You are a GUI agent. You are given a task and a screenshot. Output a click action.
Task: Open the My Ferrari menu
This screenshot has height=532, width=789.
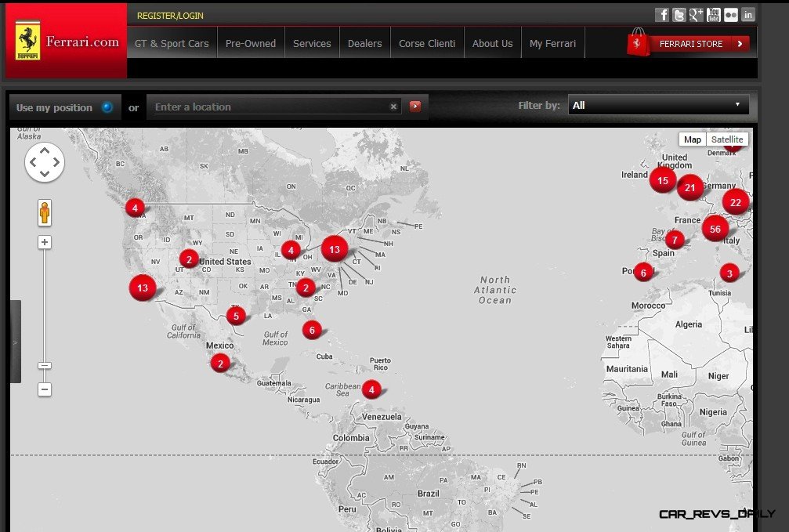pos(553,43)
